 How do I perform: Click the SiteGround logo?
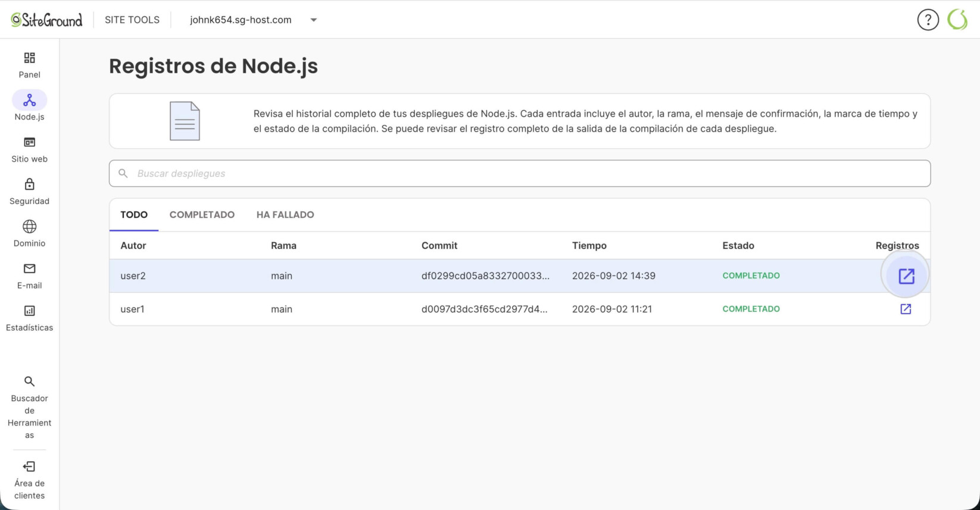click(x=46, y=20)
